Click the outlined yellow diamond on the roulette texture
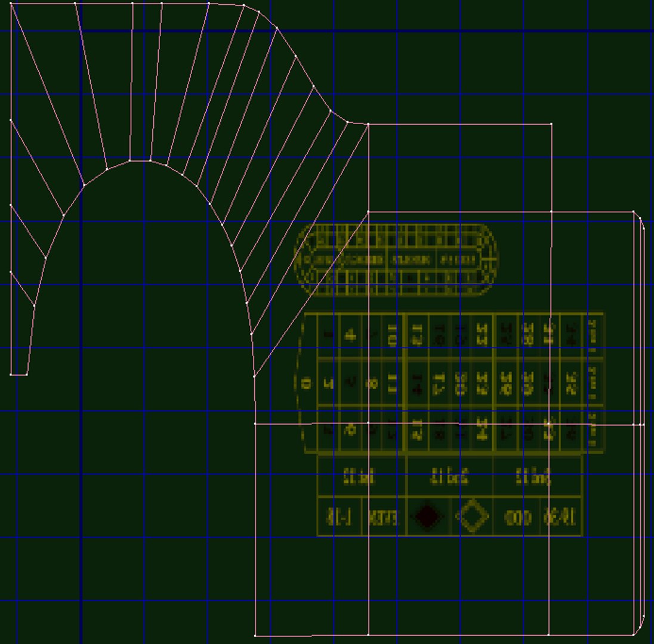Image resolution: width=654 pixels, height=644 pixels. point(472,516)
